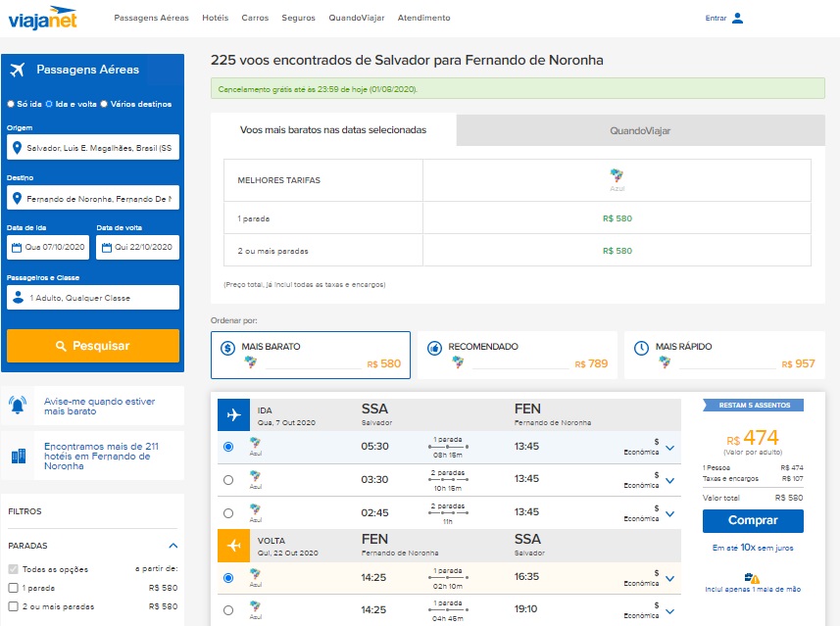Image resolution: width=840 pixels, height=626 pixels.
Task: Click the hotels building icon
Action: tap(18, 456)
